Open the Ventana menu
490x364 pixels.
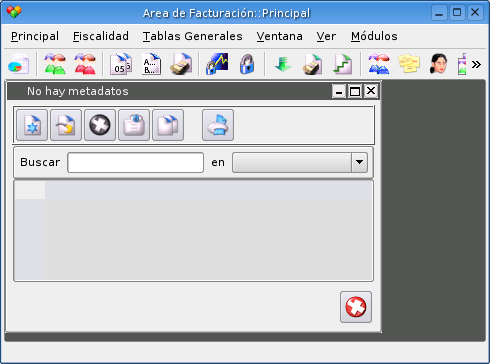coord(280,36)
